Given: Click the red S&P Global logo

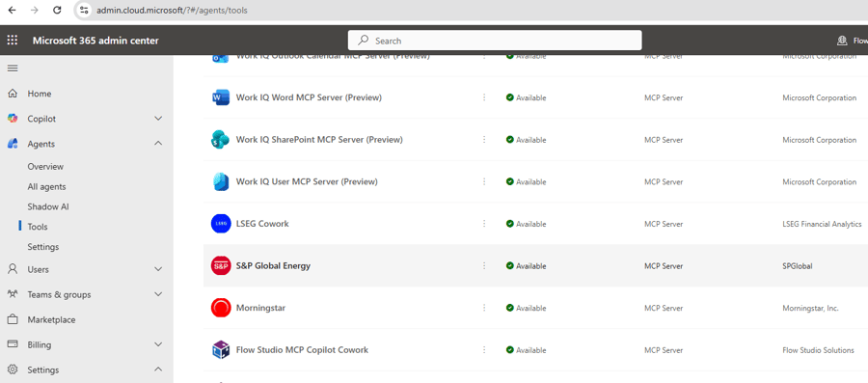Looking at the screenshot, I should [221, 265].
